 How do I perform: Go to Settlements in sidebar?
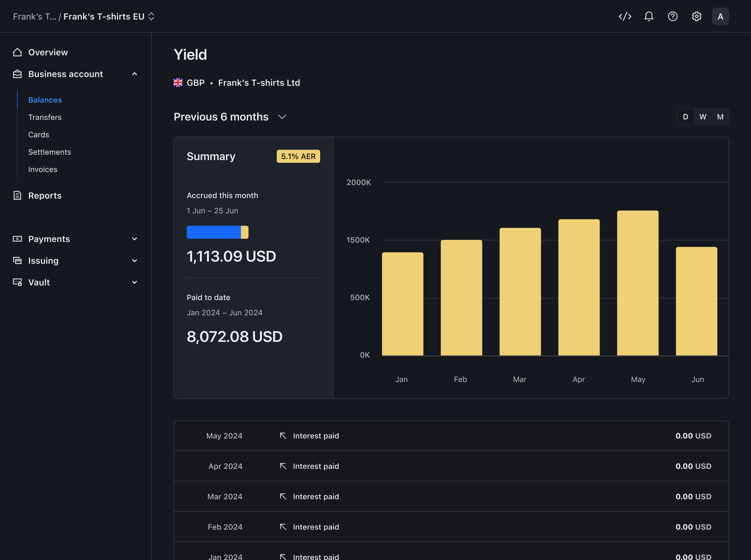pos(50,152)
